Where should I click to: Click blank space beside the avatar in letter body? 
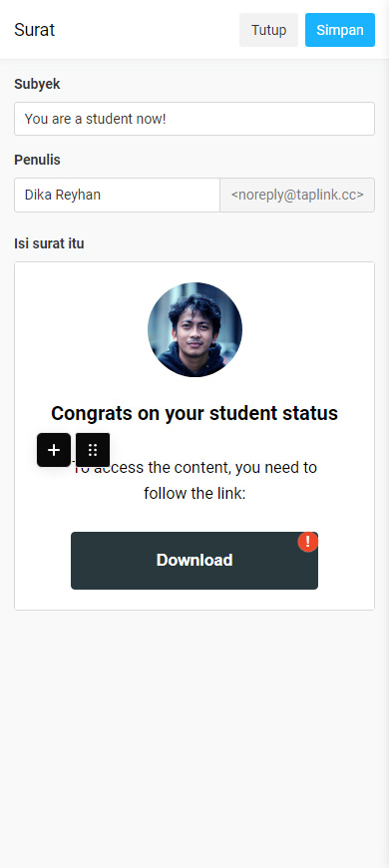pos(83,330)
